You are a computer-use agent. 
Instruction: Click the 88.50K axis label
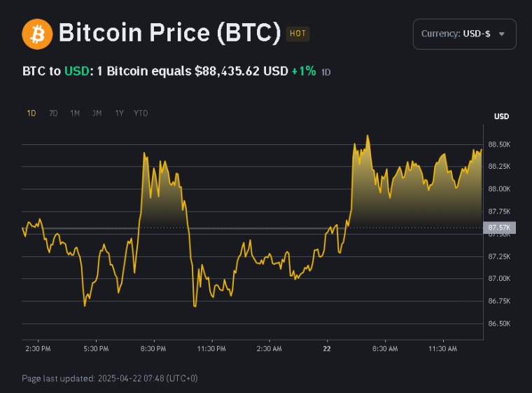coord(500,144)
